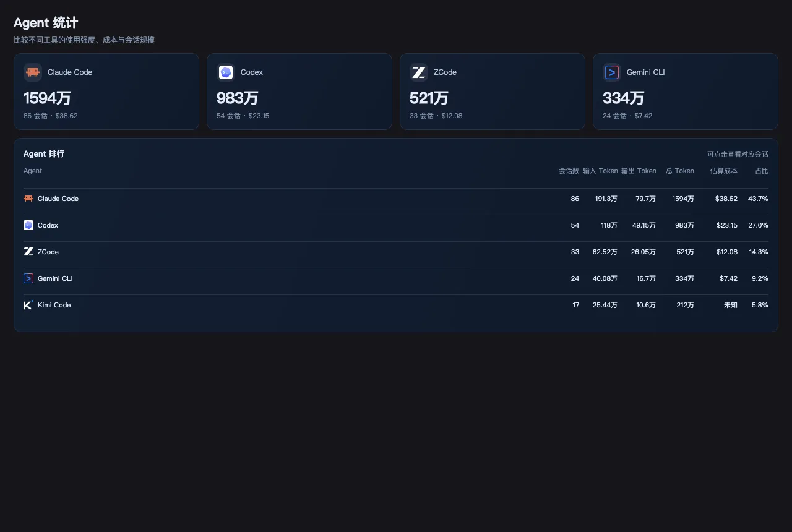Click ZCode icon in ranking table
The image size is (792, 532).
coord(28,252)
